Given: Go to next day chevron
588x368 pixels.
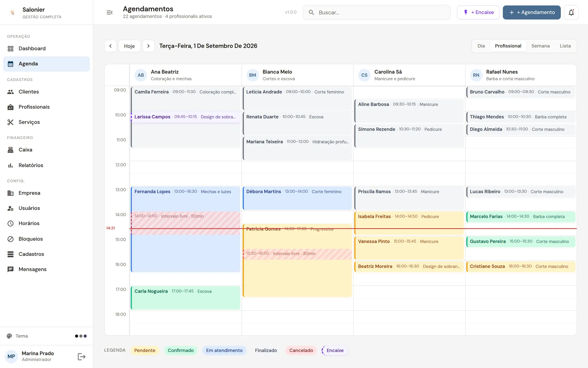Looking at the screenshot, I should [x=148, y=46].
